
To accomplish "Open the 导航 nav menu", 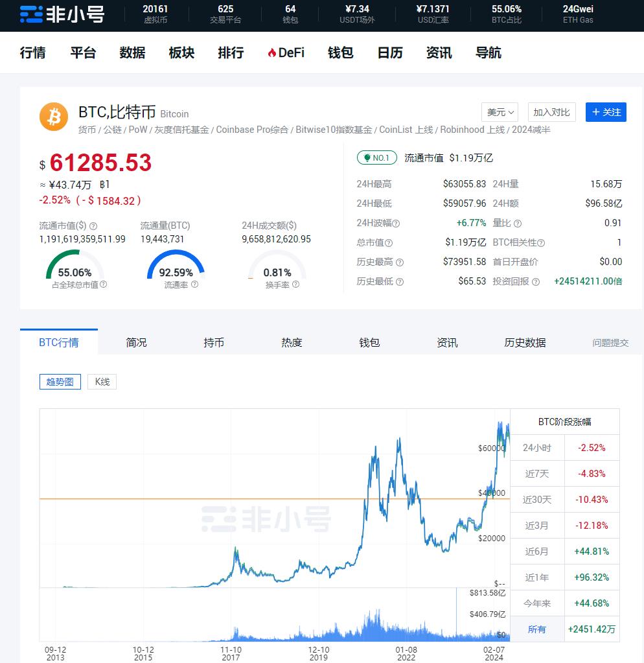I will (489, 53).
